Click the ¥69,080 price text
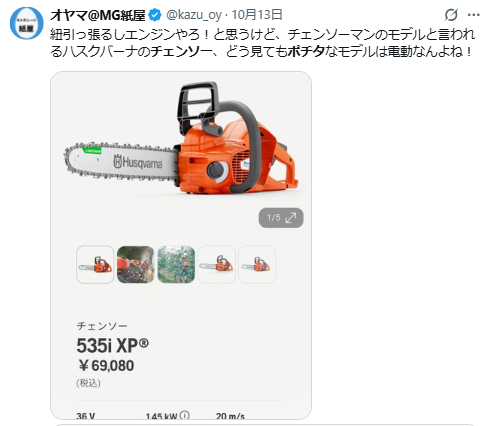 106,366
